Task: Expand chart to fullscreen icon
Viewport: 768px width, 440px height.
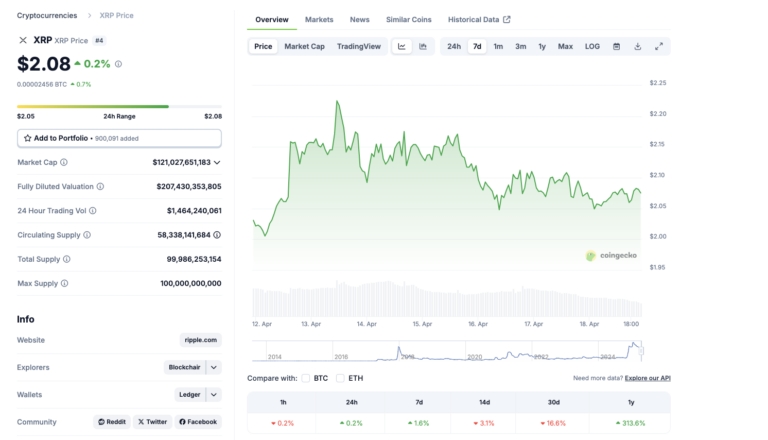Action: click(x=659, y=47)
